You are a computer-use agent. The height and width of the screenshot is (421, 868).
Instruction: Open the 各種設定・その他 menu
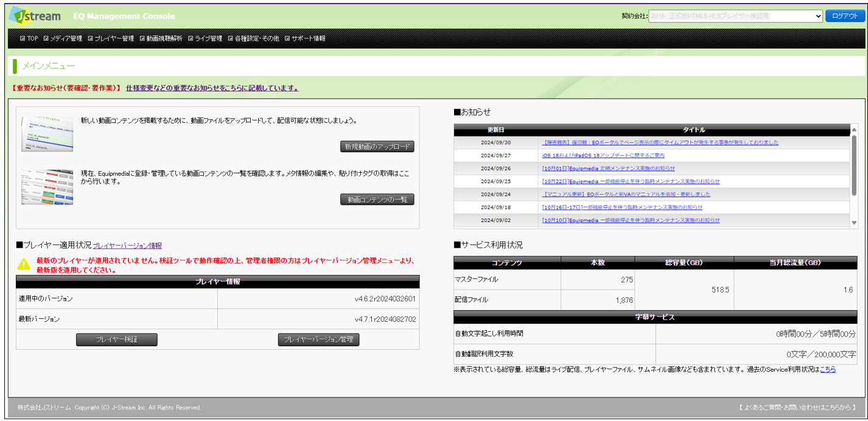click(x=254, y=38)
